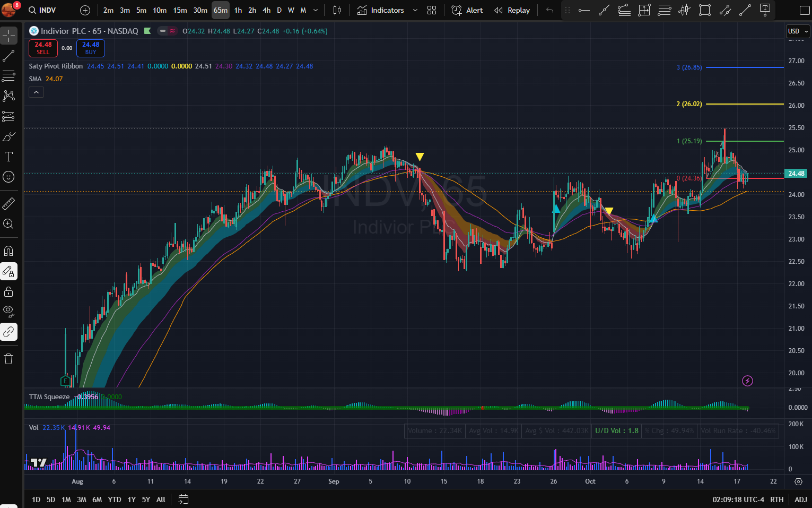
Task: Expand the timeframe interval dropdown chevron
Action: [316, 10]
